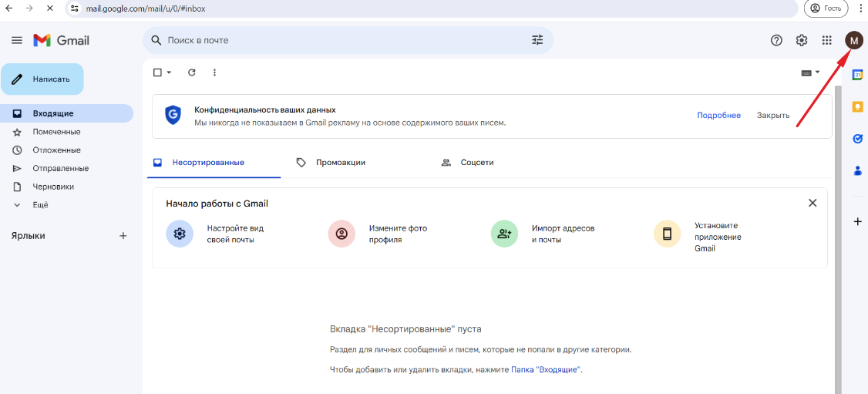Open Google Tasks side panel
The image size is (868, 394).
coord(857,138)
